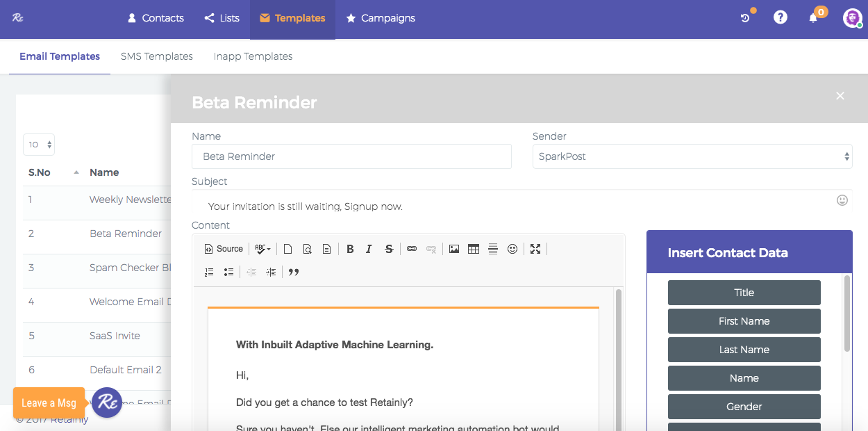Go to Lists in navigation
The image size is (868, 431).
click(x=222, y=18)
